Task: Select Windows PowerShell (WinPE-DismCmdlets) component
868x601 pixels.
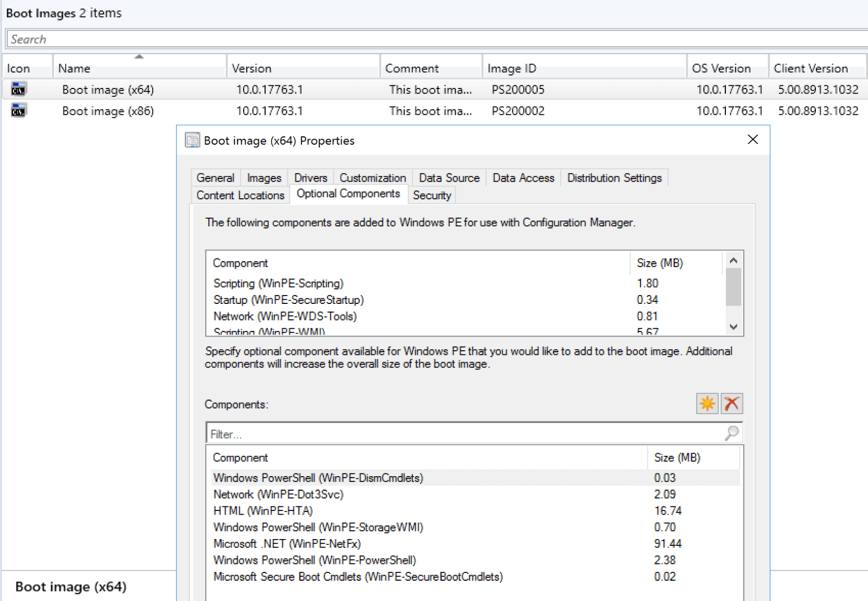Action: tap(318, 478)
